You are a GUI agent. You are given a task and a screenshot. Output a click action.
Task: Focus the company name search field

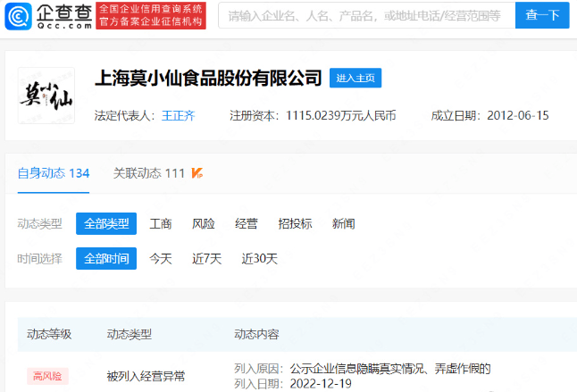tap(366, 15)
